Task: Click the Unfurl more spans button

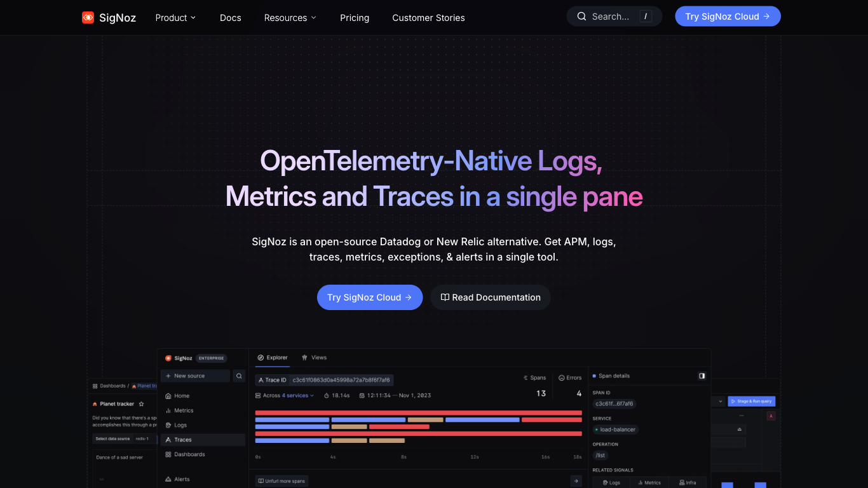Action: tap(281, 481)
